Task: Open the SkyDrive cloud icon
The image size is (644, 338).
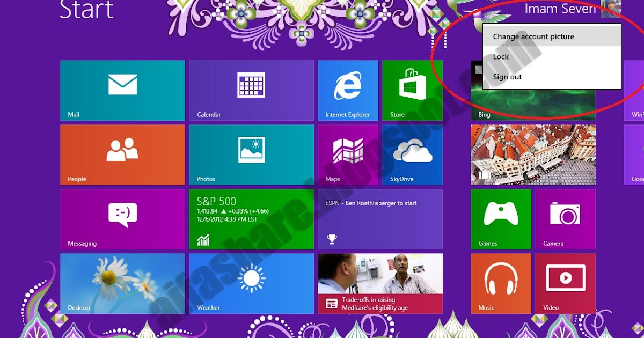Action: pos(412,151)
